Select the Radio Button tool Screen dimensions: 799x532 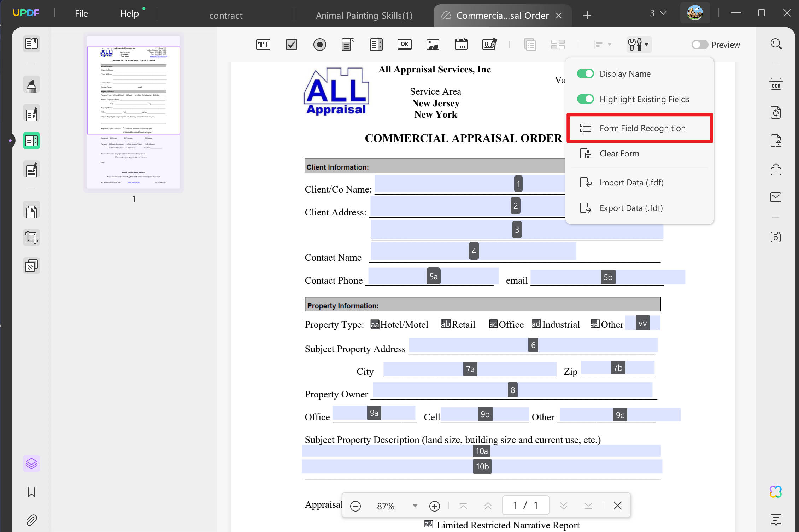[x=319, y=45]
